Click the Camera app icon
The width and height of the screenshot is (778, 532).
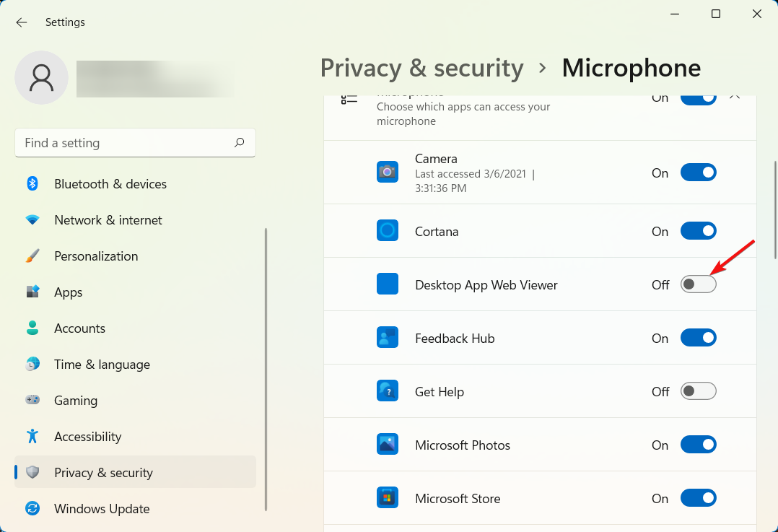388,173
